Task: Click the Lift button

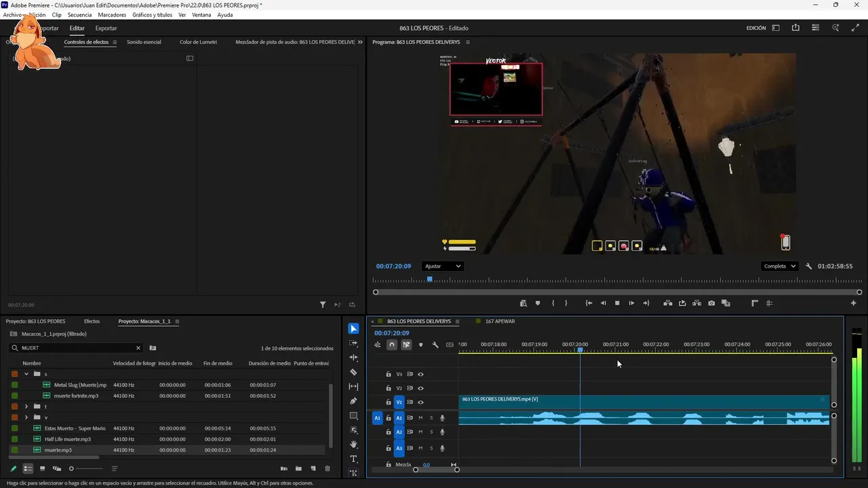Action: point(668,303)
